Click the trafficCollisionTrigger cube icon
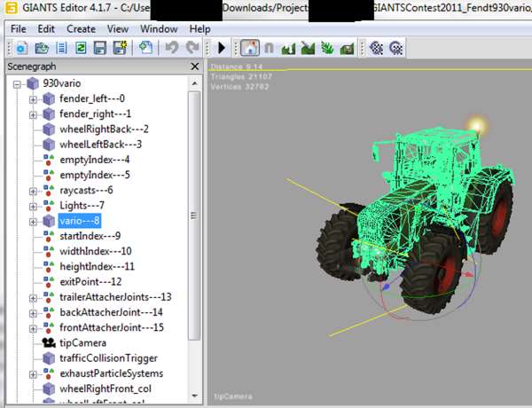This screenshot has height=408, width=532. [x=49, y=358]
